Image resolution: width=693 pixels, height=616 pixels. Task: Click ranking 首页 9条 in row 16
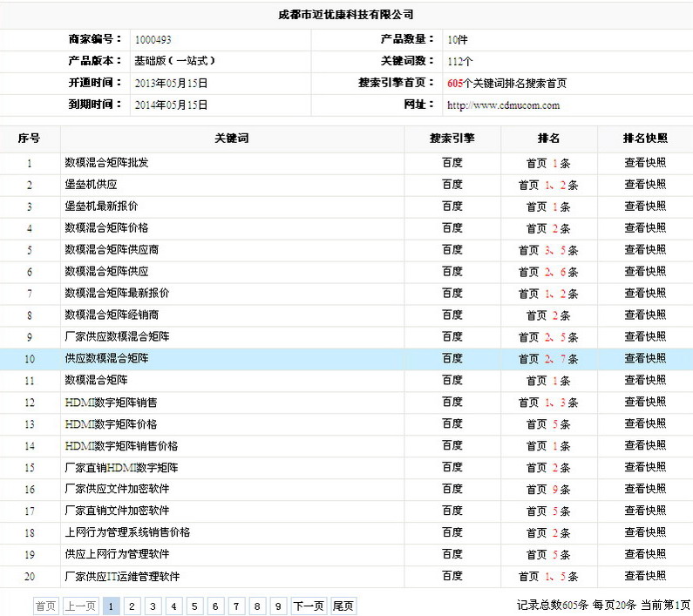(548, 489)
